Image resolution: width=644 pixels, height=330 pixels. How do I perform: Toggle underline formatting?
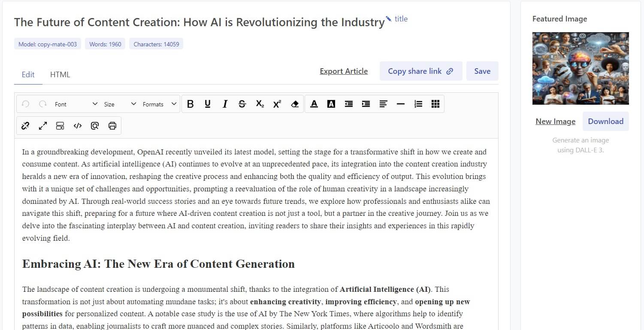coord(208,104)
